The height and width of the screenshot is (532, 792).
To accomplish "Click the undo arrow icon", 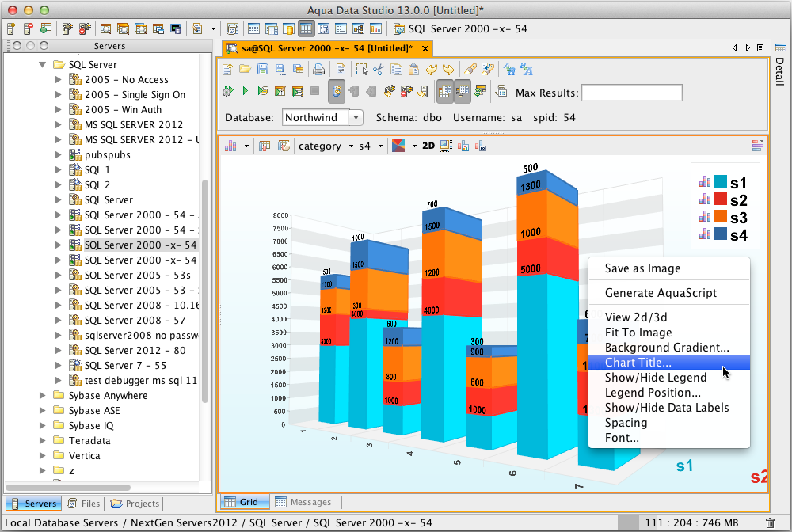I will pos(431,70).
